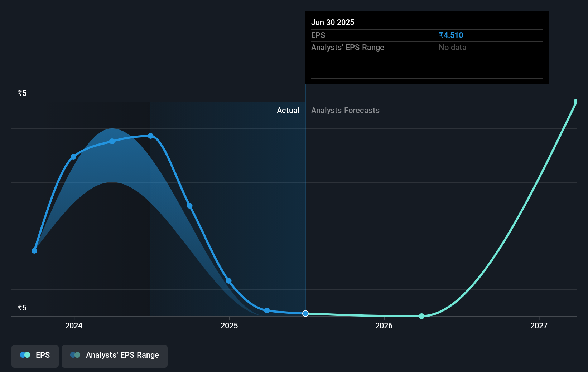Switch to the Analysts Forecasts section
This screenshot has height=372, width=588.
345,110
